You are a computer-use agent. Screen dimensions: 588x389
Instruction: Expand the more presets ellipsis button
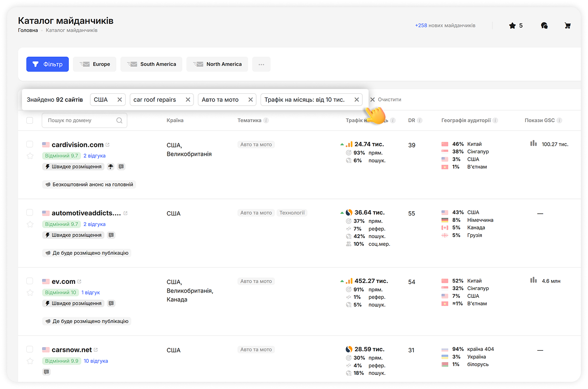[261, 65]
